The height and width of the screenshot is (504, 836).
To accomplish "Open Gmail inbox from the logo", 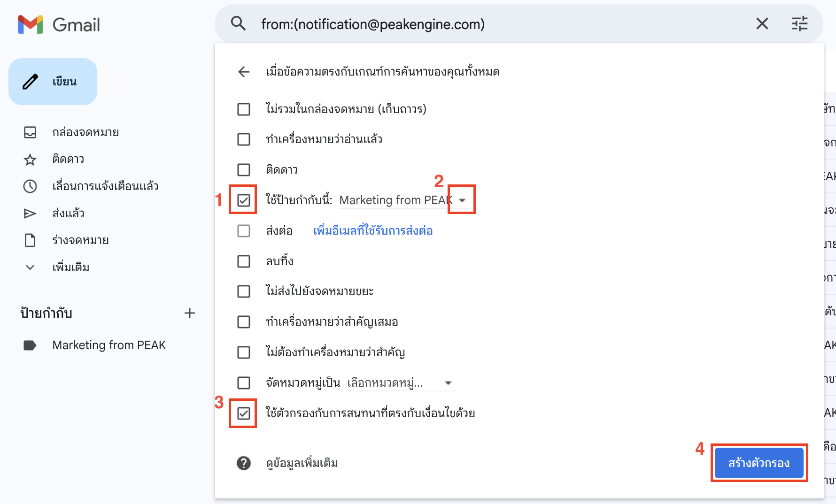I will [58, 24].
